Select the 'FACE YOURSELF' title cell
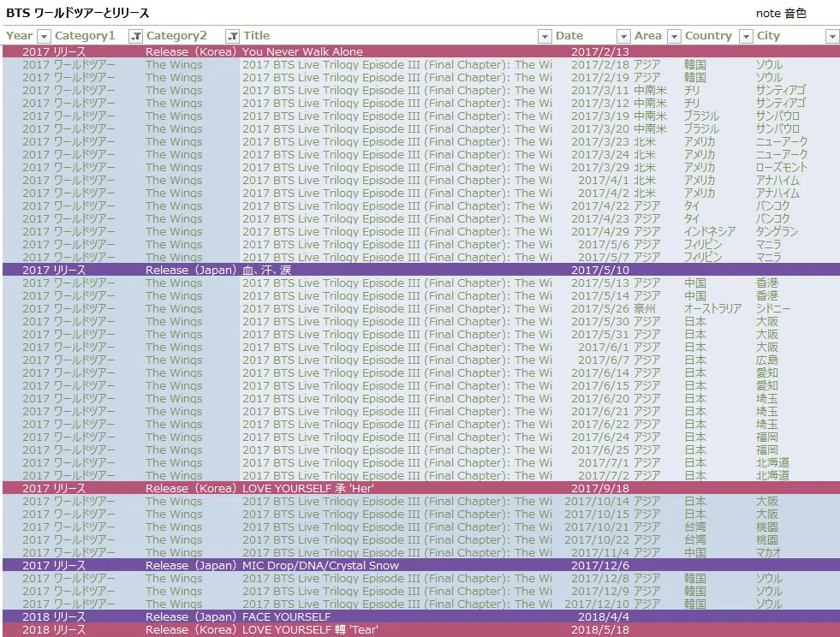 point(287,616)
